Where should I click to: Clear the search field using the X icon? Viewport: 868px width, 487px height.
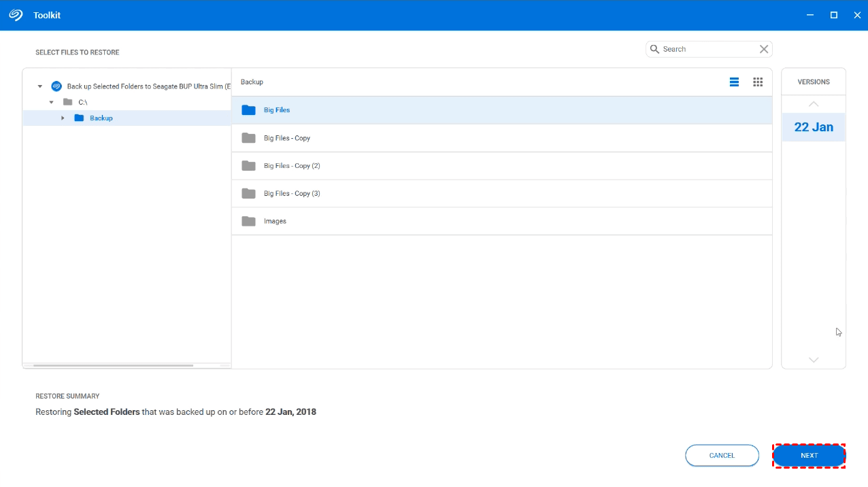pyautogui.click(x=763, y=48)
